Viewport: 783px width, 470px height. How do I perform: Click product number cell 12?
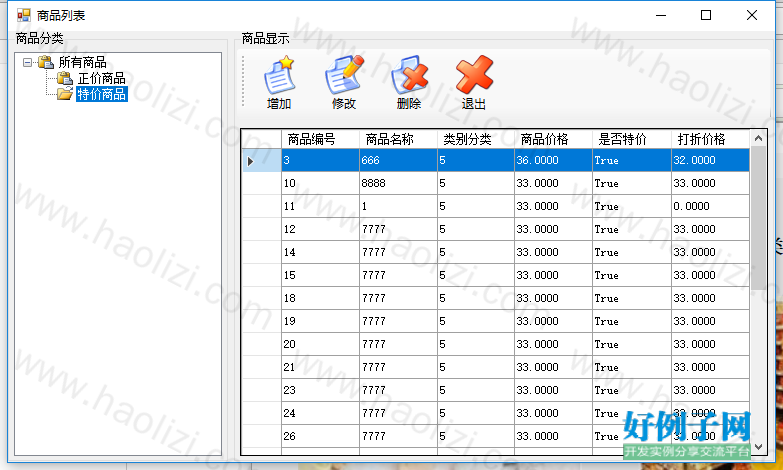[x=321, y=229]
